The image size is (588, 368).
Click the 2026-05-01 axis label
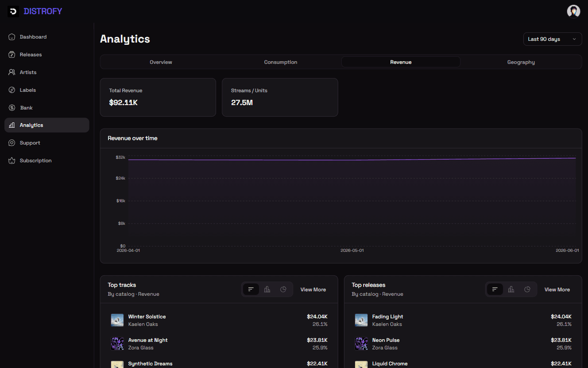pyautogui.click(x=352, y=251)
